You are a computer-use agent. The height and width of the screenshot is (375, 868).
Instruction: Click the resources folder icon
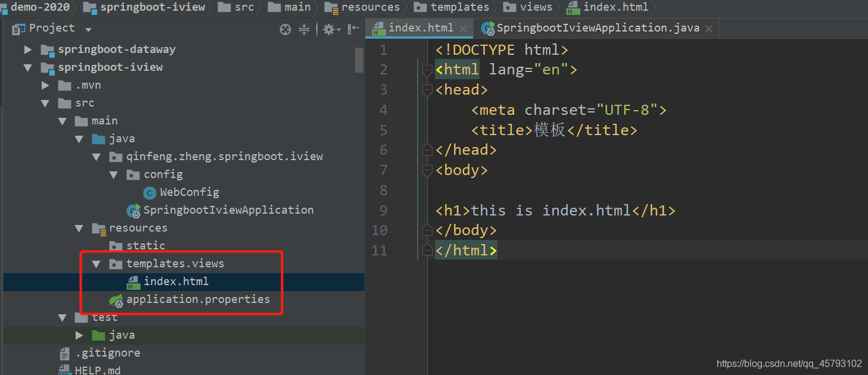tap(99, 228)
